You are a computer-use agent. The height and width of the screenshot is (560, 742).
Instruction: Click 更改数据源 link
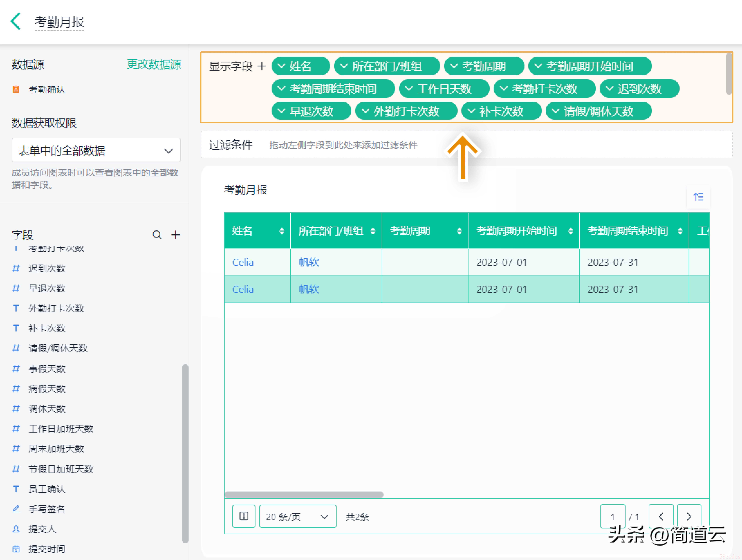(x=154, y=64)
